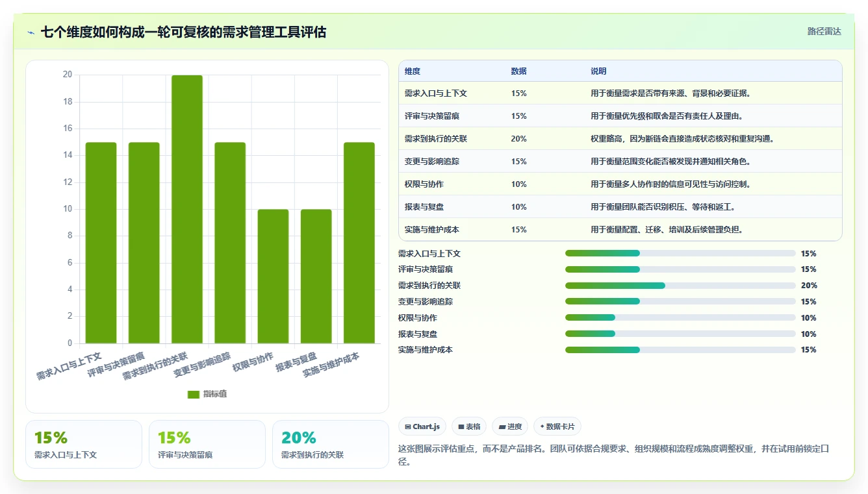868x494 pixels.
Task: Open the 需求入口与上下文 15% data card
Action: coord(84,444)
